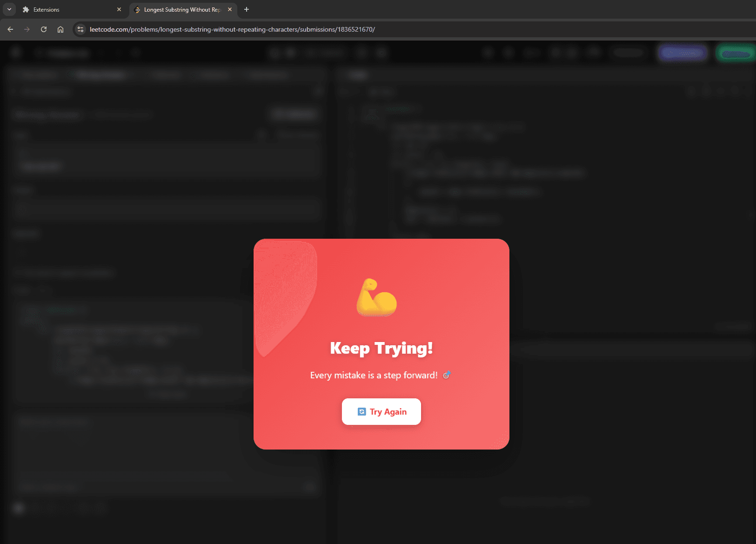Click the refresh icon inside Try Again

coord(361,412)
